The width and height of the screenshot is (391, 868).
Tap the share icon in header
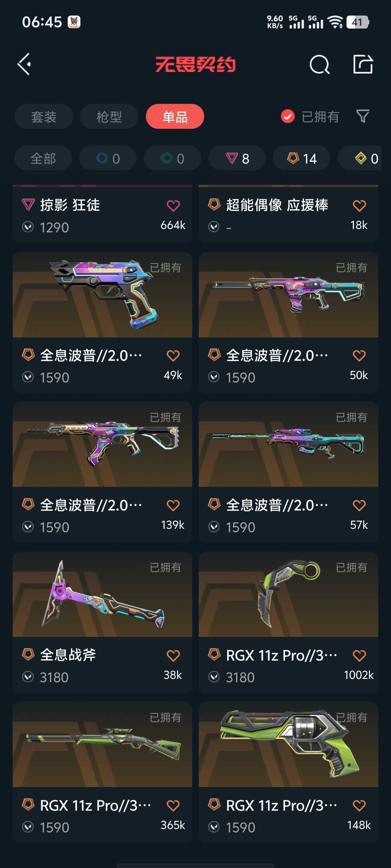363,64
